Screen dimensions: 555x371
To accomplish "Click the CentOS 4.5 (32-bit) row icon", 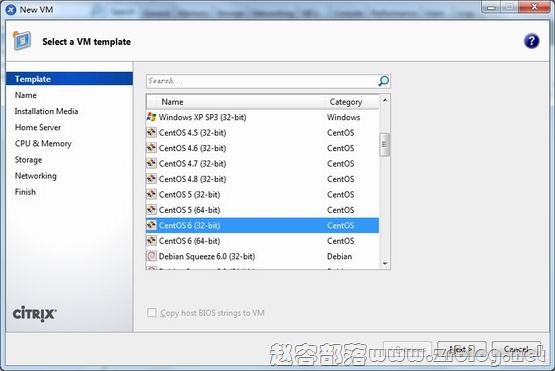I will [x=151, y=133].
